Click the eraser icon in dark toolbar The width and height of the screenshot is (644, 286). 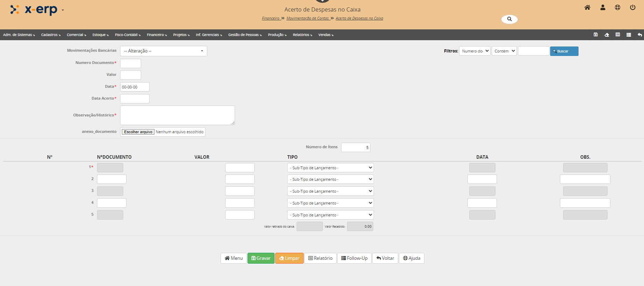tap(607, 35)
